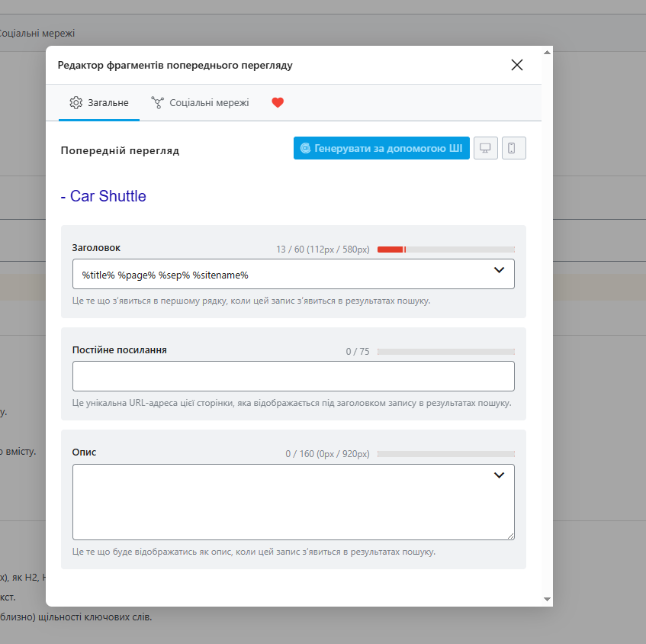The image size is (646, 644).
Task: Click scrollbar down arrow in dialog
Action: point(547,599)
